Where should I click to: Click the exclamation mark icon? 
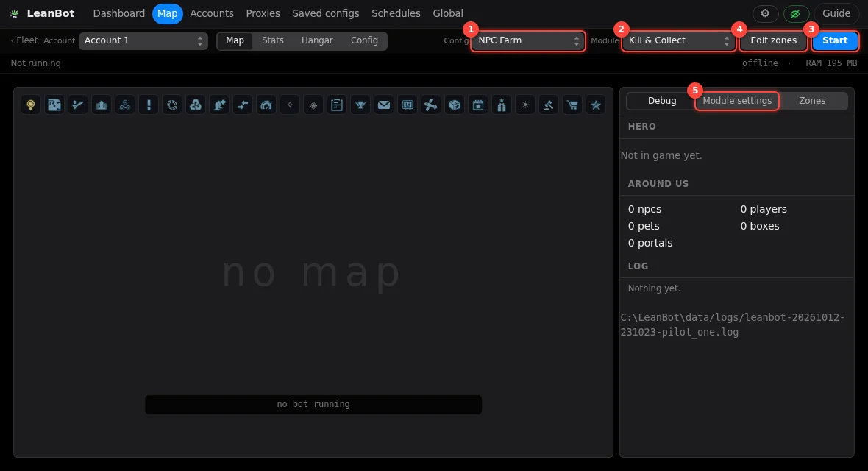(x=149, y=105)
